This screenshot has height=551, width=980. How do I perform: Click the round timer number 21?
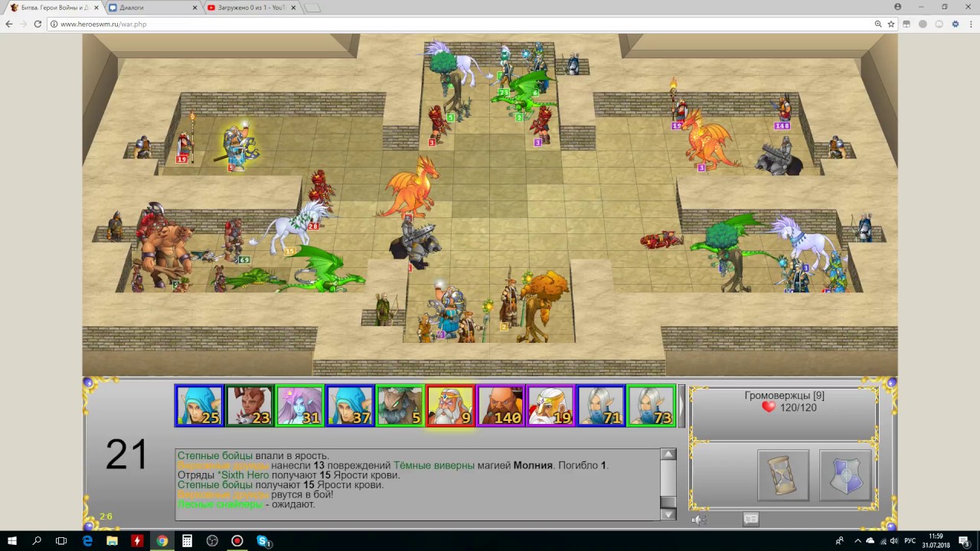126,455
